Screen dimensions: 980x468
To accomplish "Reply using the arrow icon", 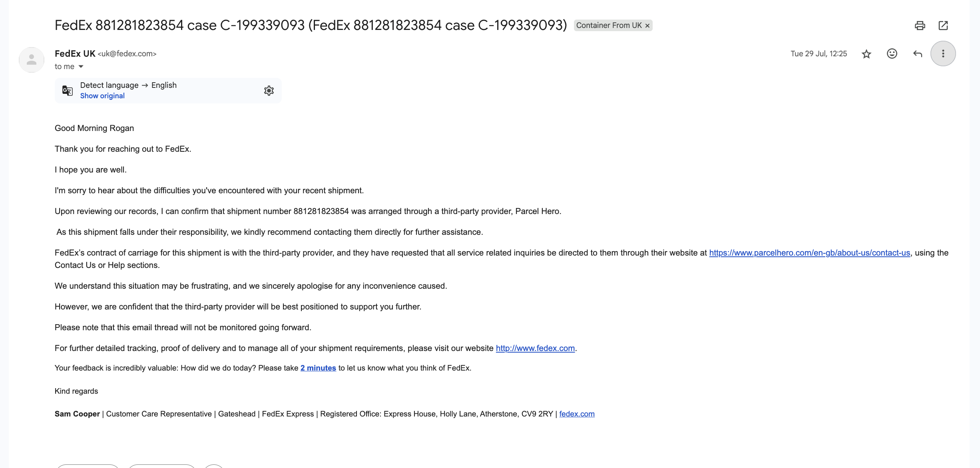I will [x=918, y=54].
